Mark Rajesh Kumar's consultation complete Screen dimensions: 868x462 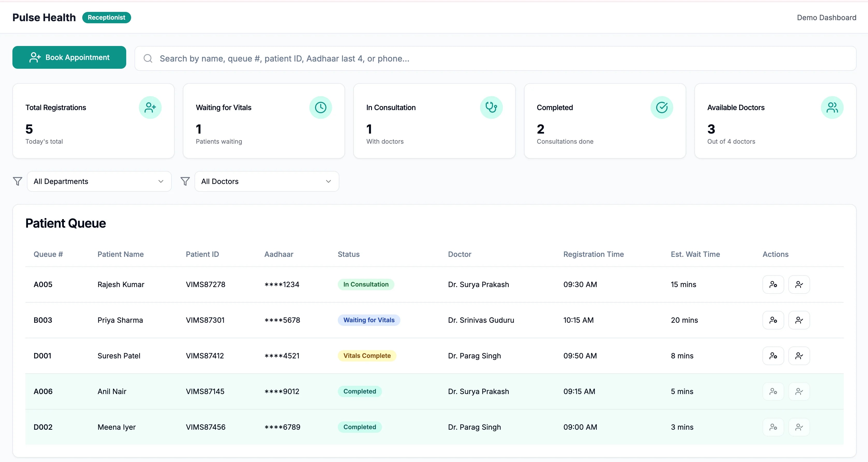(x=799, y=284)
